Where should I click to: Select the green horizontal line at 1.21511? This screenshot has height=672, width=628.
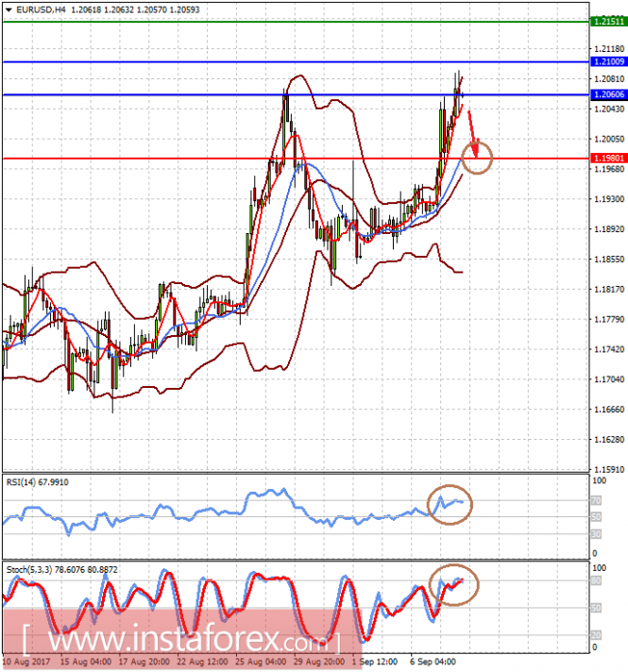296,22
